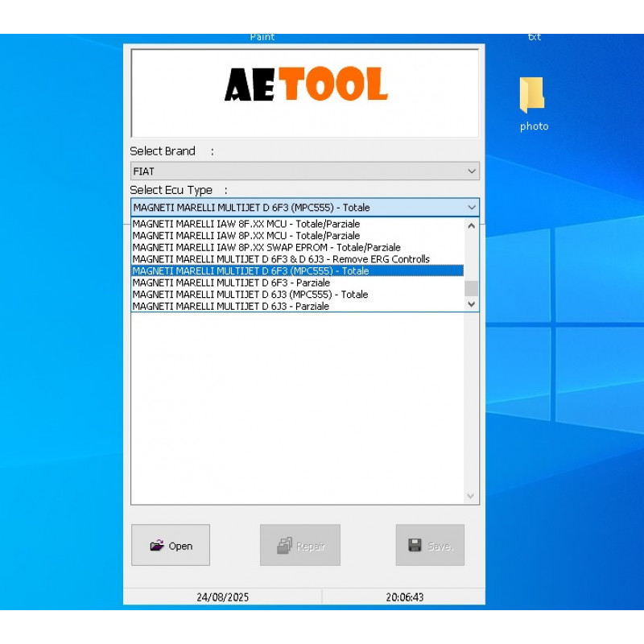The image size is (644, 644).
Task: Select "MAGNETI MARELLI IAW 8F.XX MCU - Totale/Parziale"
Action: (246, 224)
